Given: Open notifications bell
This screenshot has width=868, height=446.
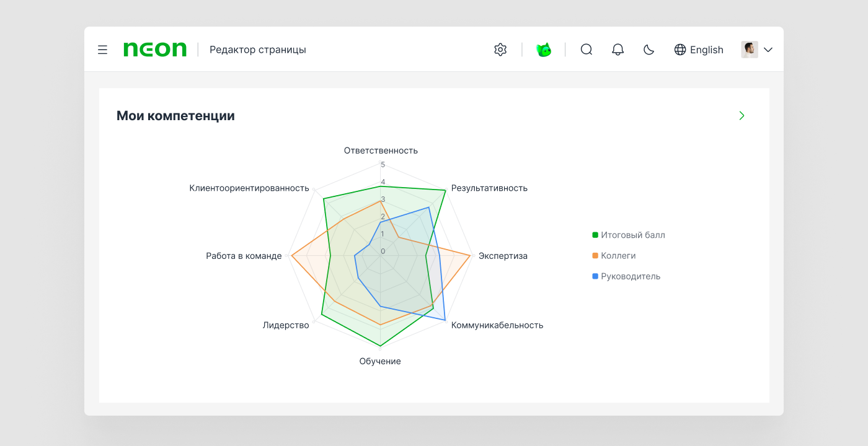Looking at the screenshot, I should pyautogui.click(x=618, y=50).
